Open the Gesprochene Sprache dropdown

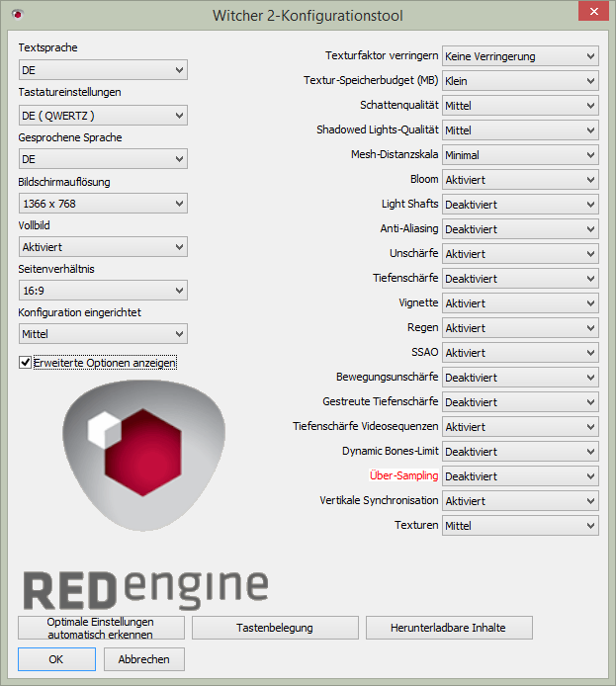point(103,159)
